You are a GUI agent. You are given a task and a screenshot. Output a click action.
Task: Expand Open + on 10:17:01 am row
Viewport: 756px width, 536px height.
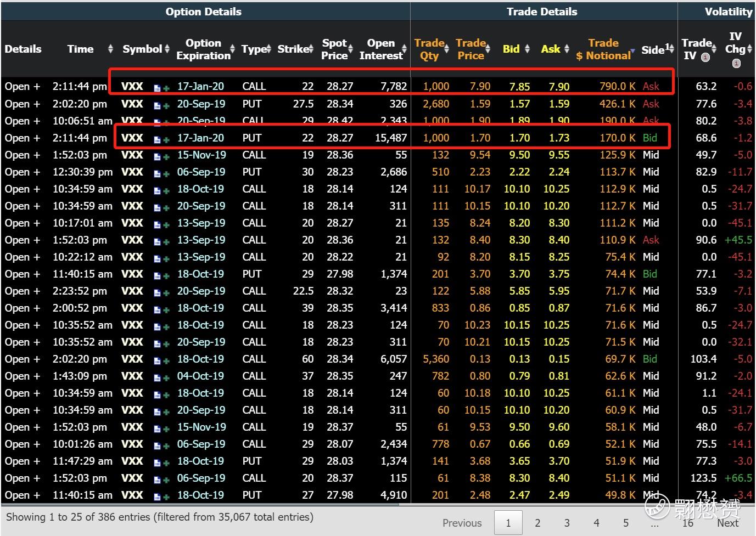[23, 223]
